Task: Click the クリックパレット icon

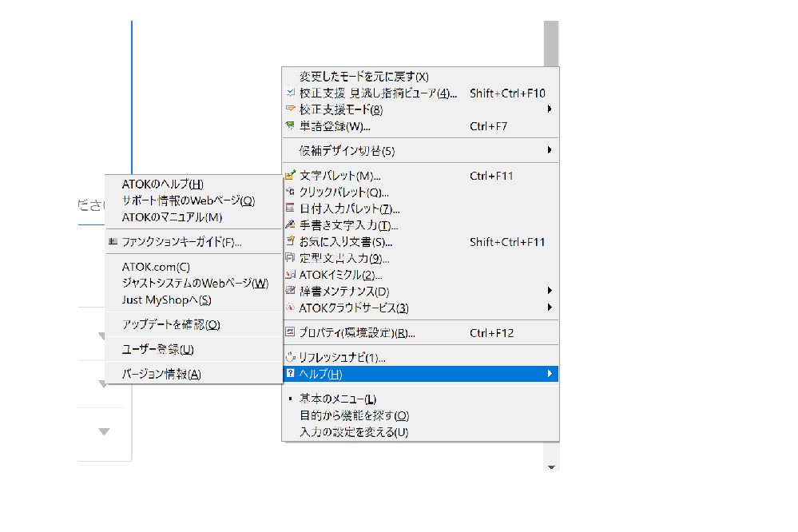Action: click(x=291, y=192)
